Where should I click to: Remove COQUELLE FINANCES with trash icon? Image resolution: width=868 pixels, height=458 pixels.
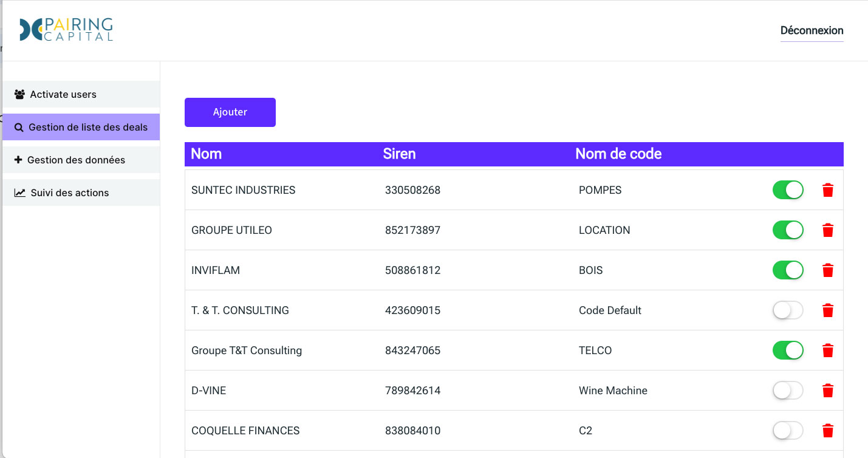coord(827,431)
